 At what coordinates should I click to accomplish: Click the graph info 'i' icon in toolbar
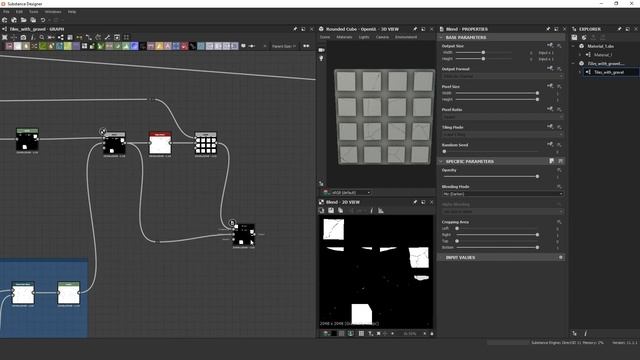(x=33, y=37)
